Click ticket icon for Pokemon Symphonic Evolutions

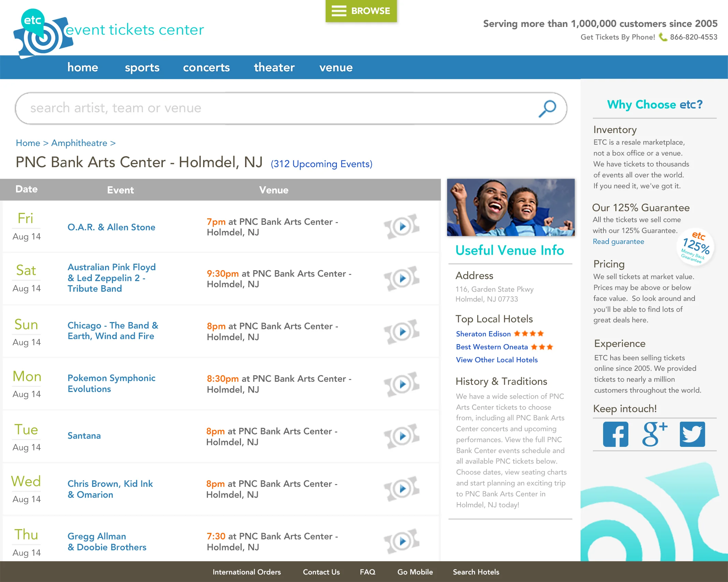[x=402, y=384]
